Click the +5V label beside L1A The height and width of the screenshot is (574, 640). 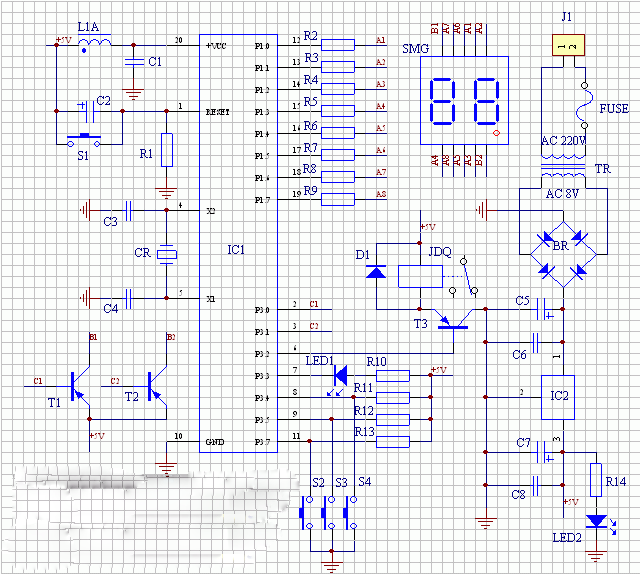63,40
